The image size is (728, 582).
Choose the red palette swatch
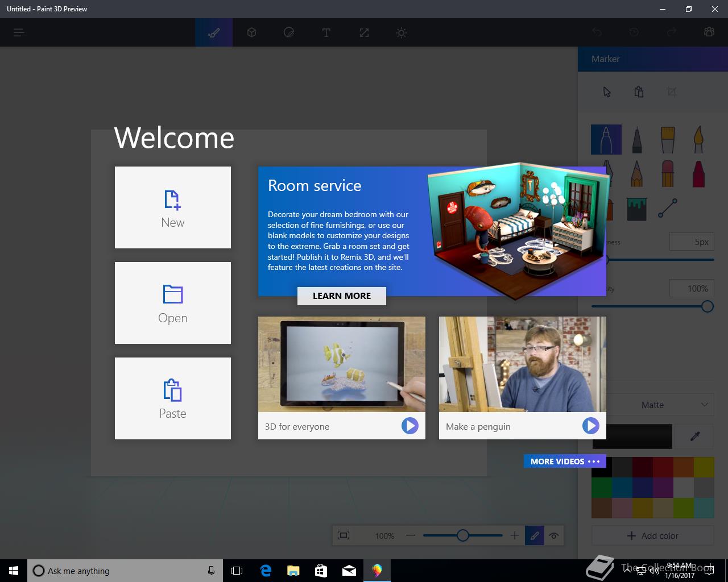663,467
